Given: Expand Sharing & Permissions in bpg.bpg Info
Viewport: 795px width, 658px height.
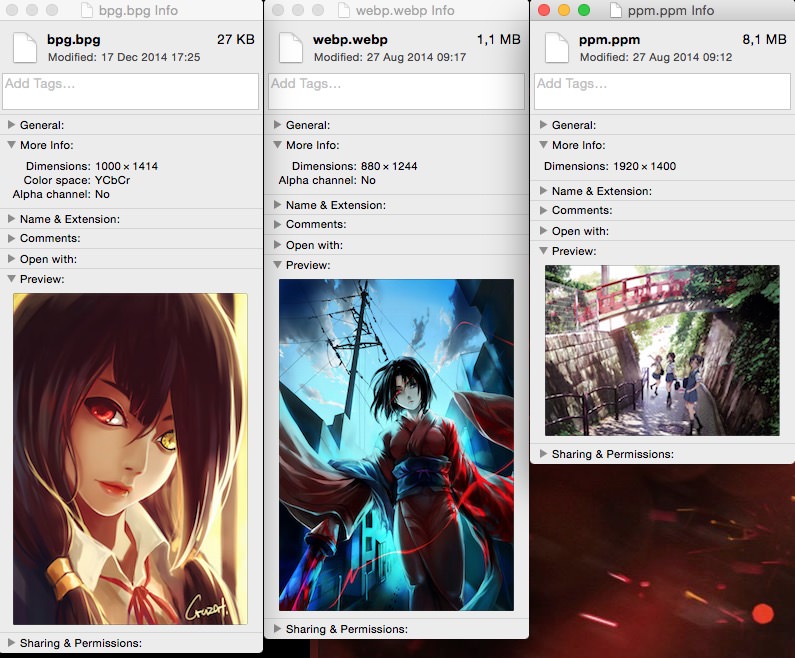Looking at the screenshot, I should (x=11, y=642).
